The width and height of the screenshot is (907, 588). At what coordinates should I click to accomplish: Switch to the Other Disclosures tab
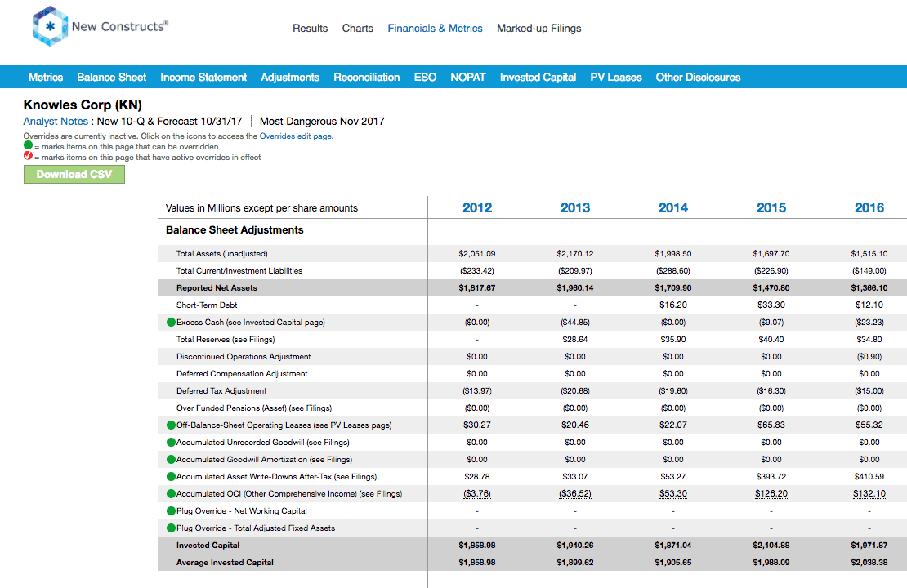(x=698, y=78)
